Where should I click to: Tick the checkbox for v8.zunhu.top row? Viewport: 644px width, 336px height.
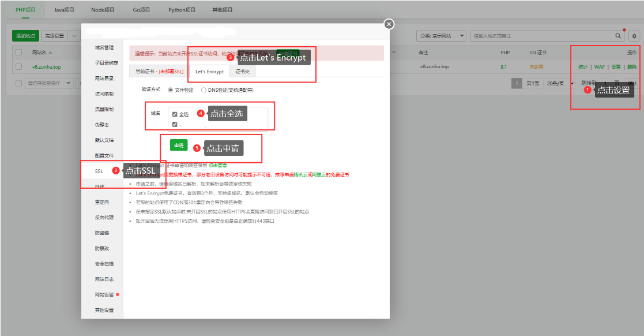click(x=19, y=66)
